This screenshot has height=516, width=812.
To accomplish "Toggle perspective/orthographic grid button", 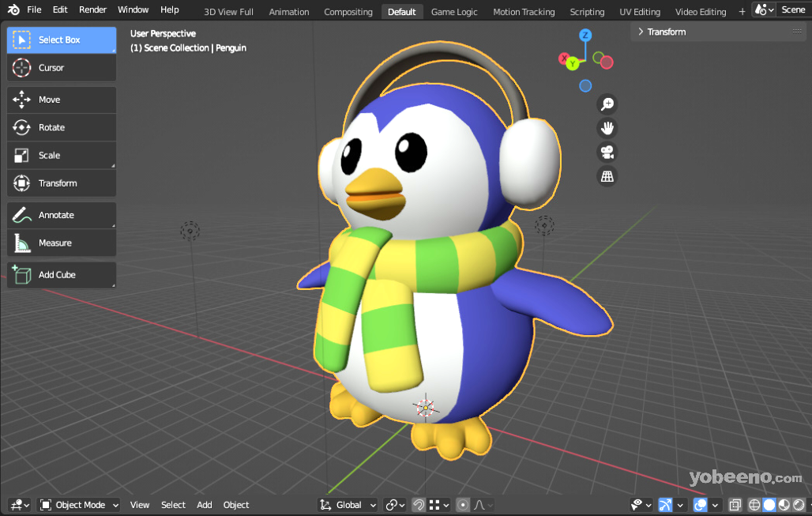I will click(607, 176).
